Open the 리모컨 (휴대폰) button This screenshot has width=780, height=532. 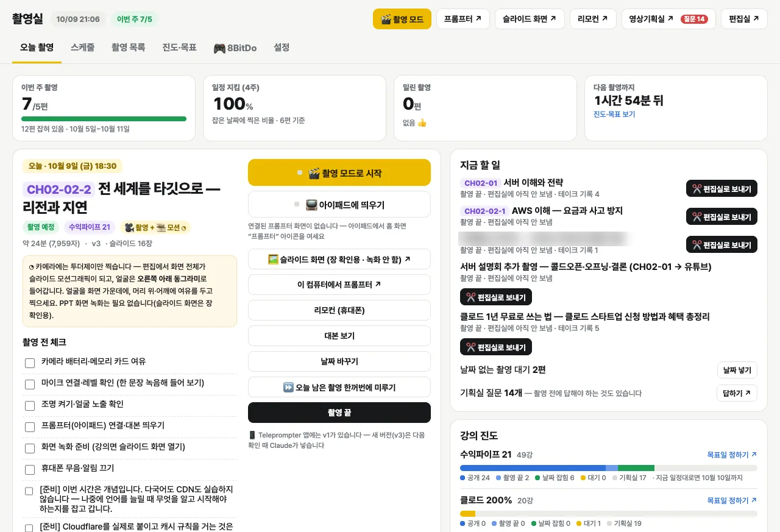[339, 310]
